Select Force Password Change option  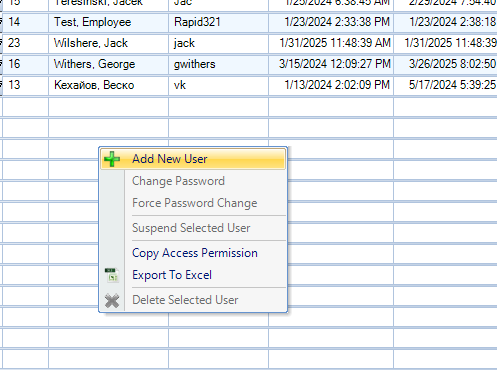point(193,203)
